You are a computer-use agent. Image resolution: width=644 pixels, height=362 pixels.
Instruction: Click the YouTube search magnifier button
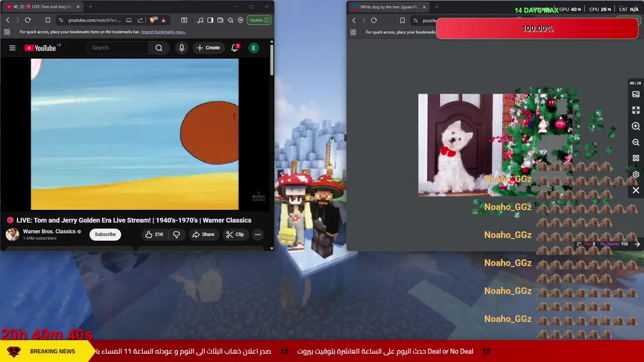(159, 48)
